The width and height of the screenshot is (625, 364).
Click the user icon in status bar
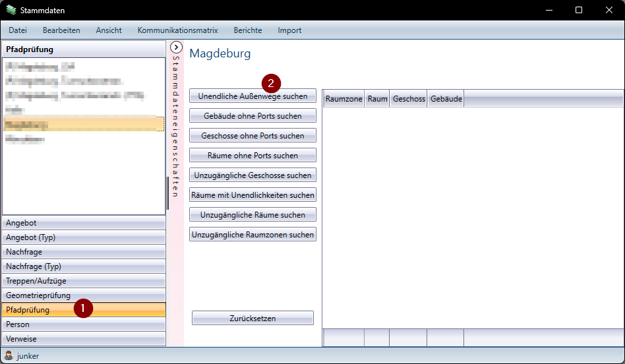pyautogui.click(x=9, y=355)
